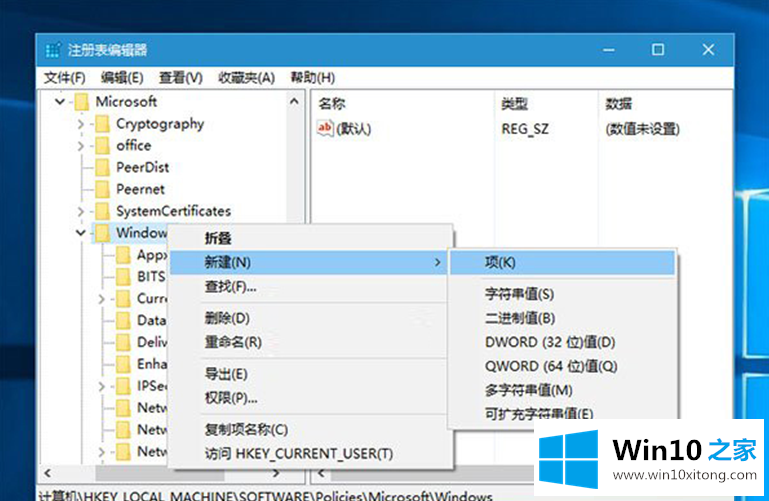This screenshot has width=769, height=501.
Task: Click tree pane left scroll arrow
Action: (x=48, y=473)
